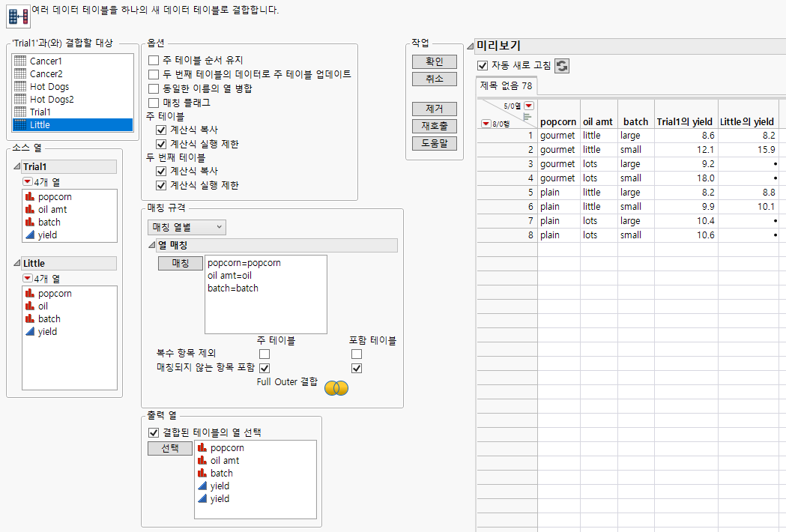Viewport: 786px width, 532px height.
Task: Click the popcorn column icon under Trial1 source columns
Action: click(x=30, y=196)
